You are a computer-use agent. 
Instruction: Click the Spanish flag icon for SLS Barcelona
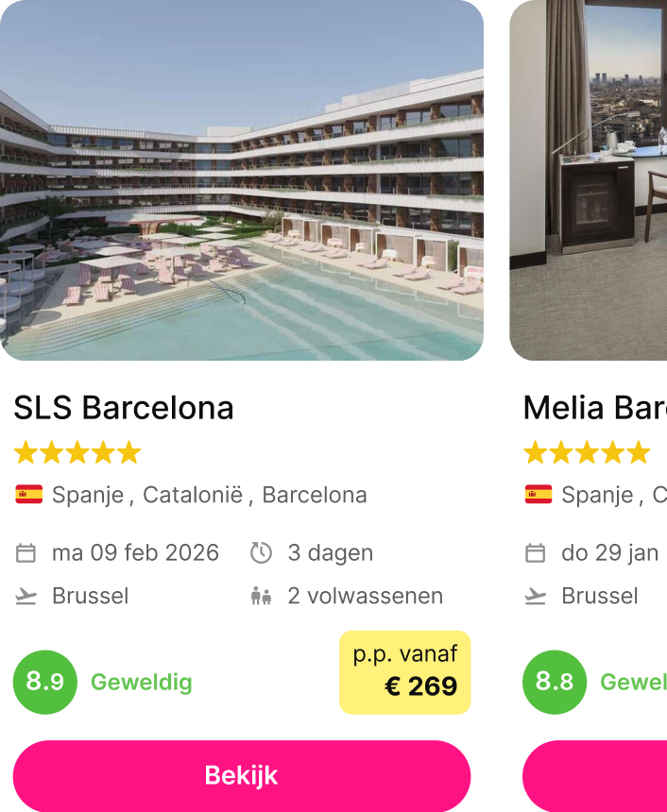pos(29,495)
